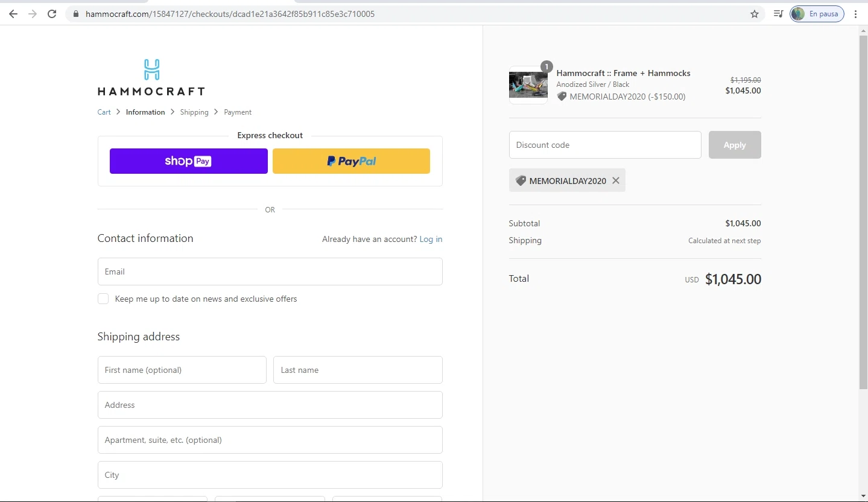The height and width of the screenshot is (502, 868).
Task: Pay with Shop Pay express checkout
Action: [189, 161]
